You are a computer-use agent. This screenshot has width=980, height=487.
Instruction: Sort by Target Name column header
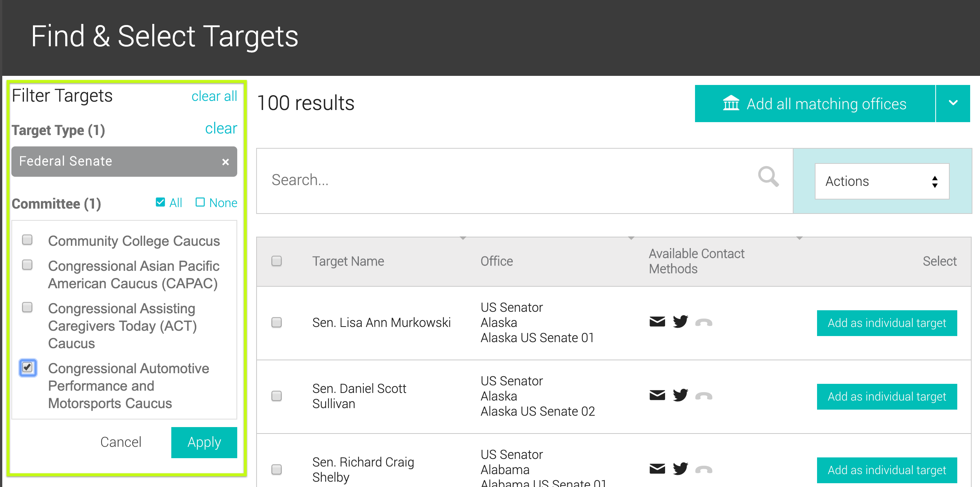(x=348, y=261)
